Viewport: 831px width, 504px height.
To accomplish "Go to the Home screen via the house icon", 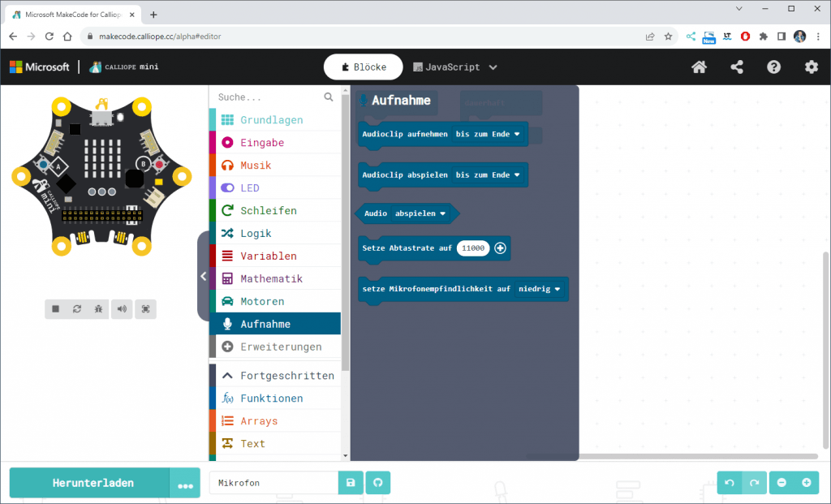I will tap(699, 67).
